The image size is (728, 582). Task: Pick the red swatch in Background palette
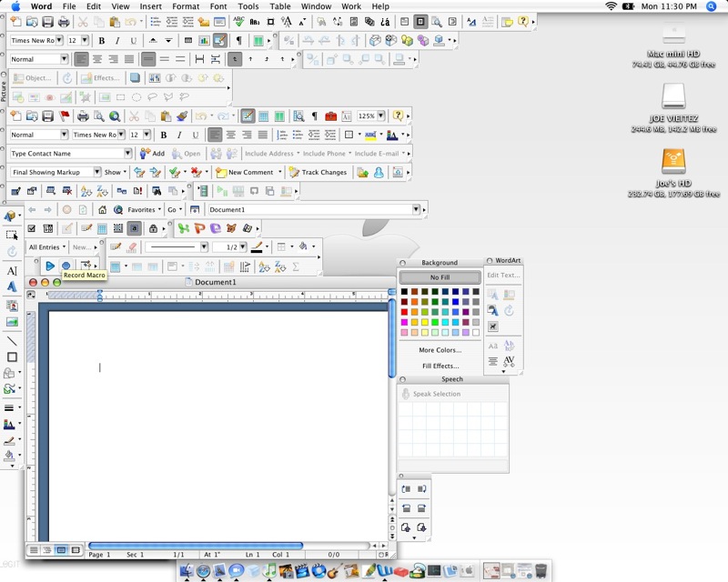(404, 312)
